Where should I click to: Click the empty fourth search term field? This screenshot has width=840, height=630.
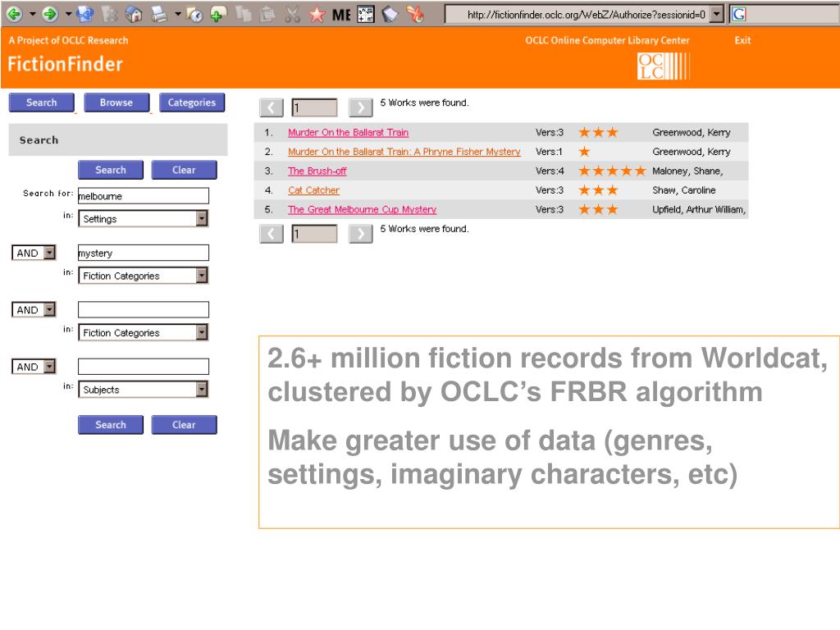point(143,367)
